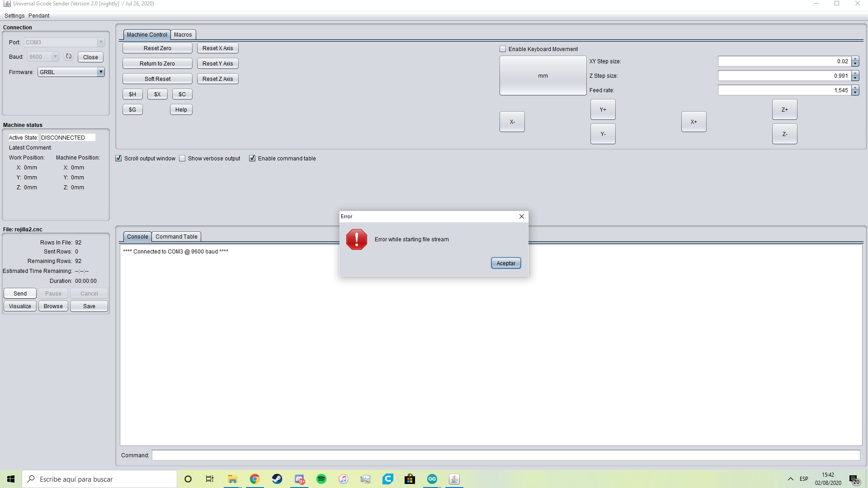The height and width of the screenshot is (488, 868).
Task: Click the Return to Zero button
Action: 157,63
